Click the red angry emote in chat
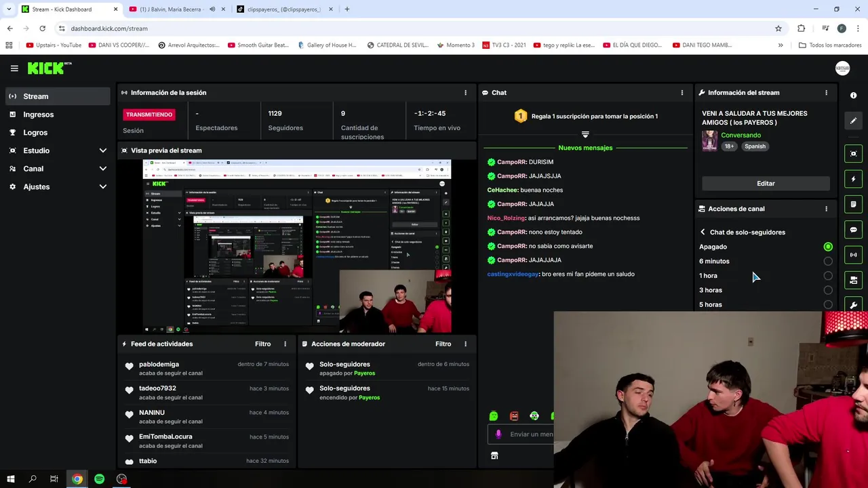Viewport: 868px width, 488px height. [x=514, y=416]
